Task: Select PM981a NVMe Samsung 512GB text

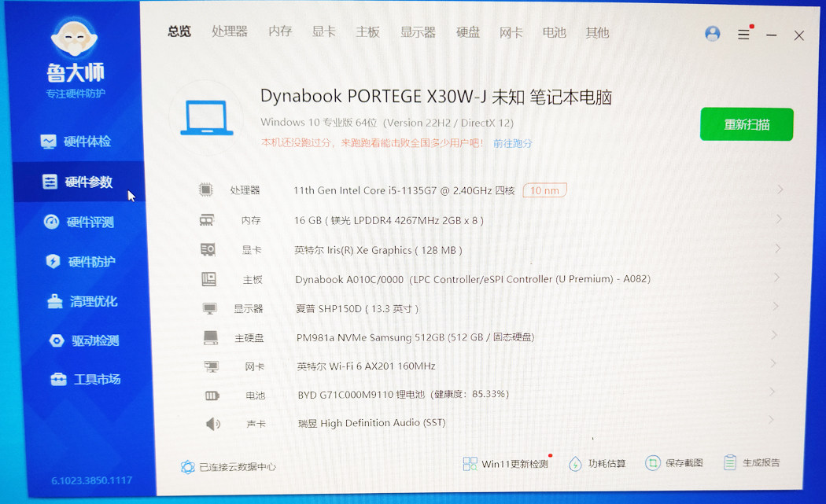Action: point(415,337)
